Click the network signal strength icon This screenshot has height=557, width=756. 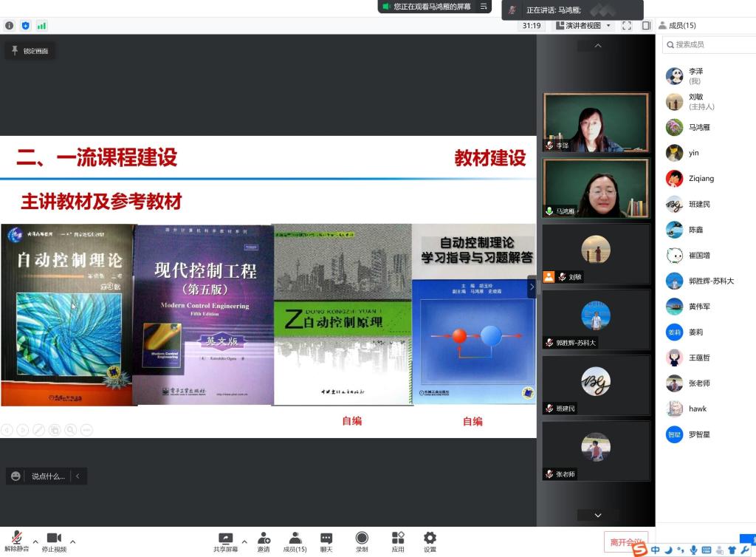[x=41, y=25]
